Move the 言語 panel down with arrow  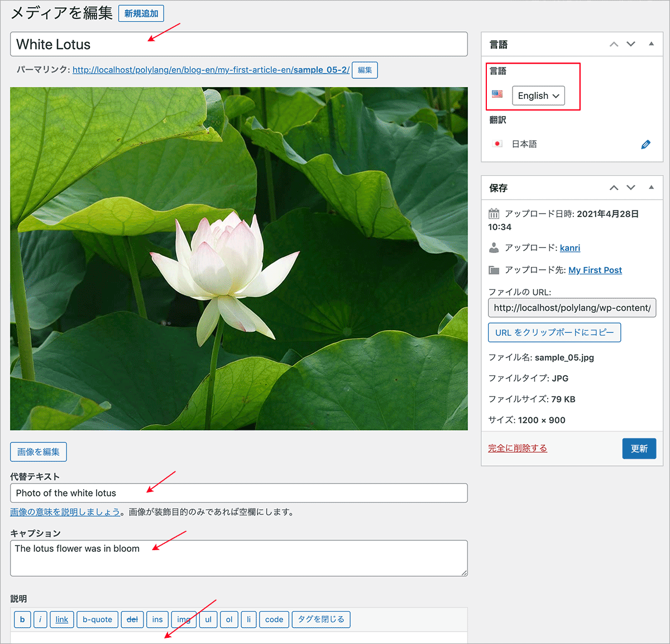point(631,44)
